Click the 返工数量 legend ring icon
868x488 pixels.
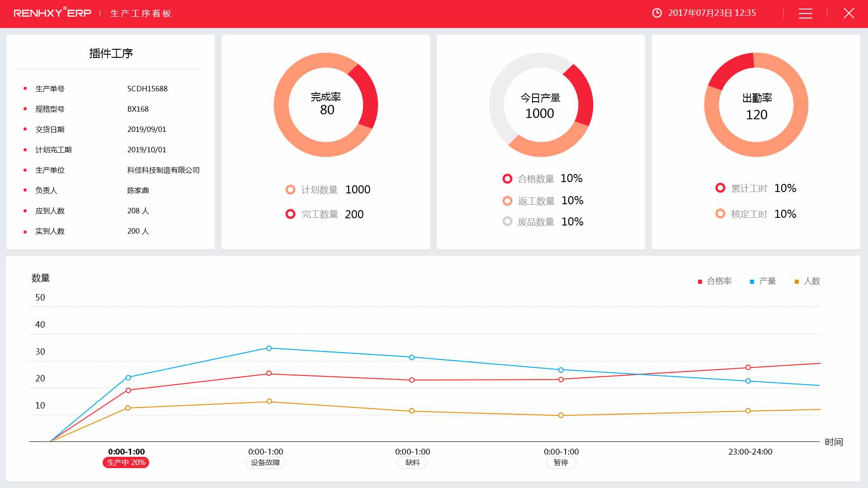[x=507, y=201]
